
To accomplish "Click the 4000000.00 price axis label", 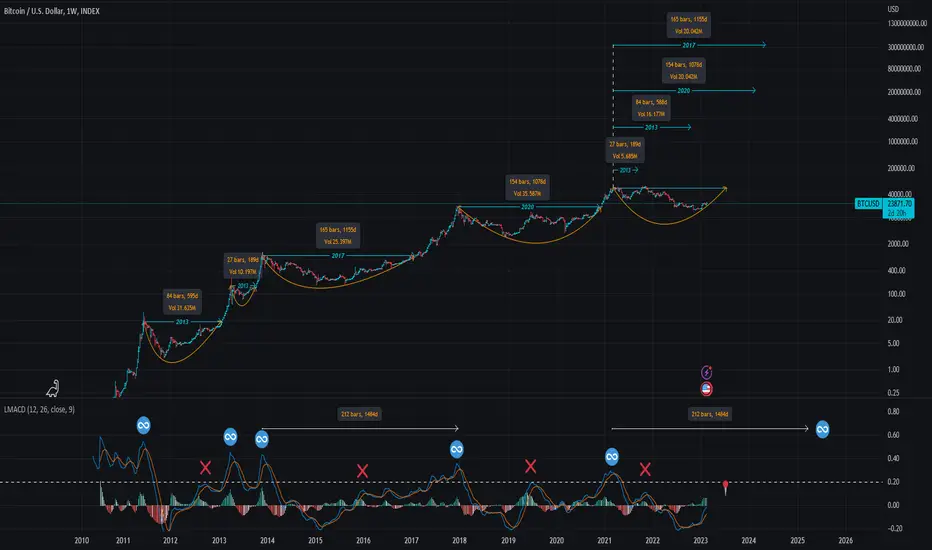I will tap(902, 118).
